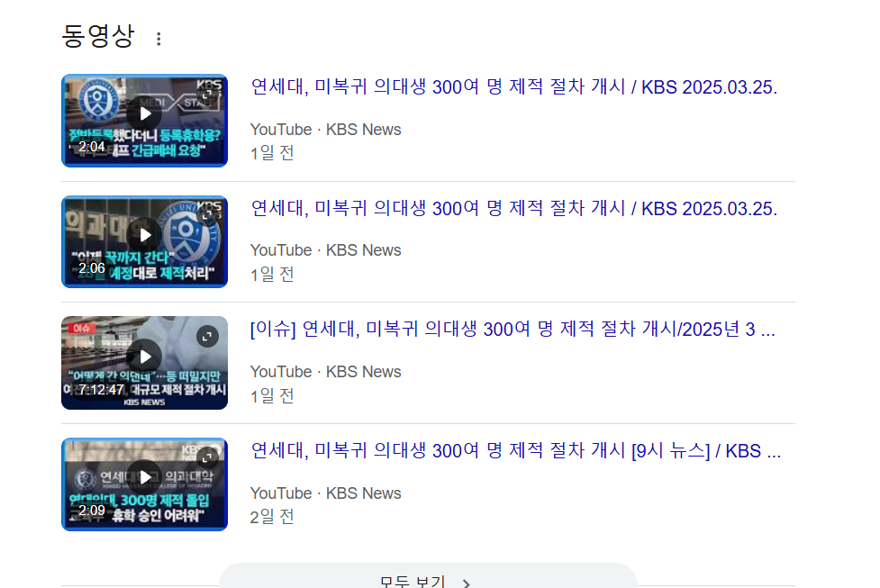Click the 2:04 duration label

92,147
